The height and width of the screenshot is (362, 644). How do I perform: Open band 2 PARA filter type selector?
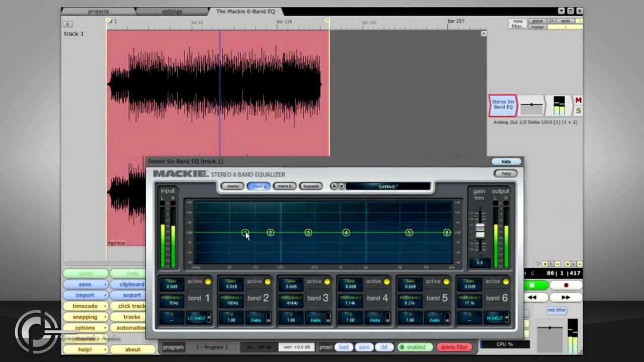(258, 318)
